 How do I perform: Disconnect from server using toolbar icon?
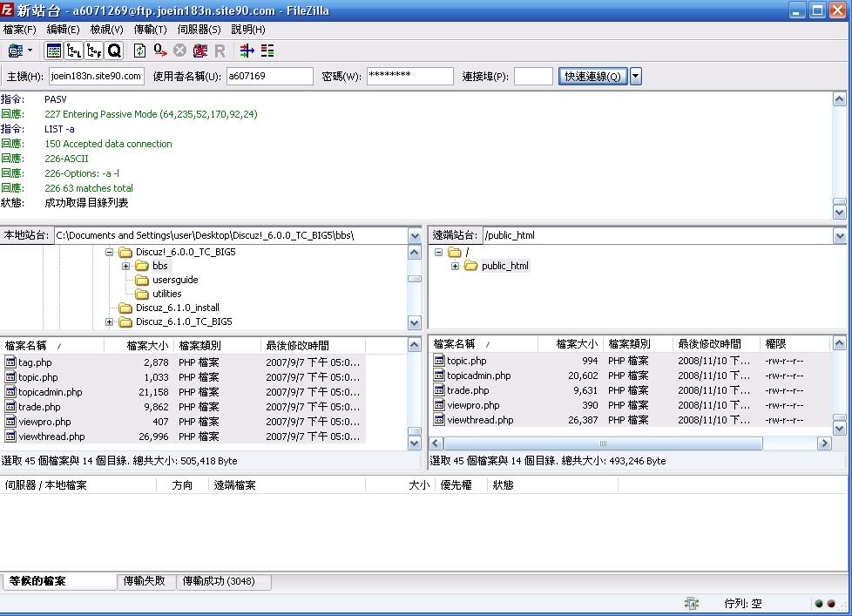pyautogui.click(x=200, y=51)
